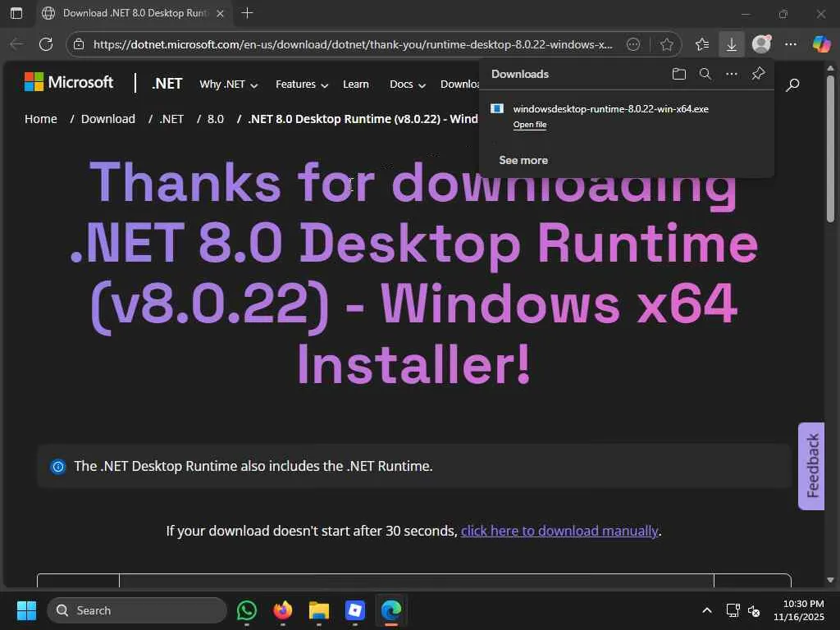840x630 pixels.
Task: Go to the .NET breadcrumb
Action: pyautogui.click(x=171, y=119)
